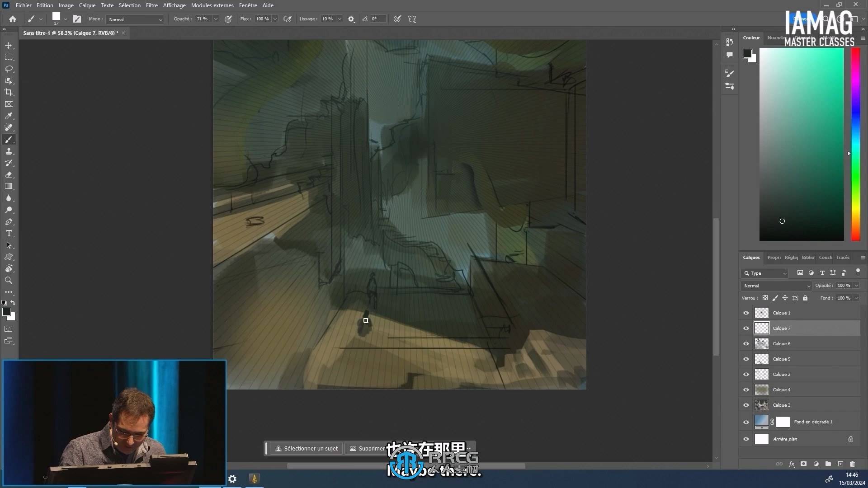Image resolution: width=868 pixels, height=488 pixels.
Task: Select the Brush tool in toolbar
Action: [x=9, y=140]
